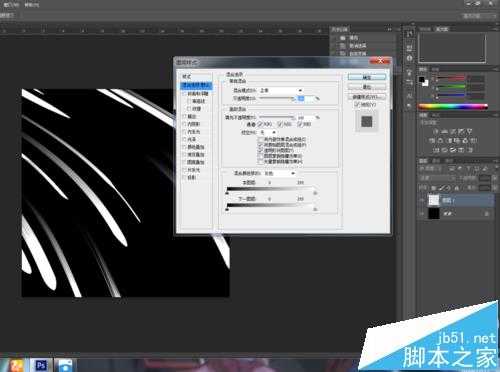Add a Color Balance adjustment layer icon
500x372 pixels.
coord(441,141)
